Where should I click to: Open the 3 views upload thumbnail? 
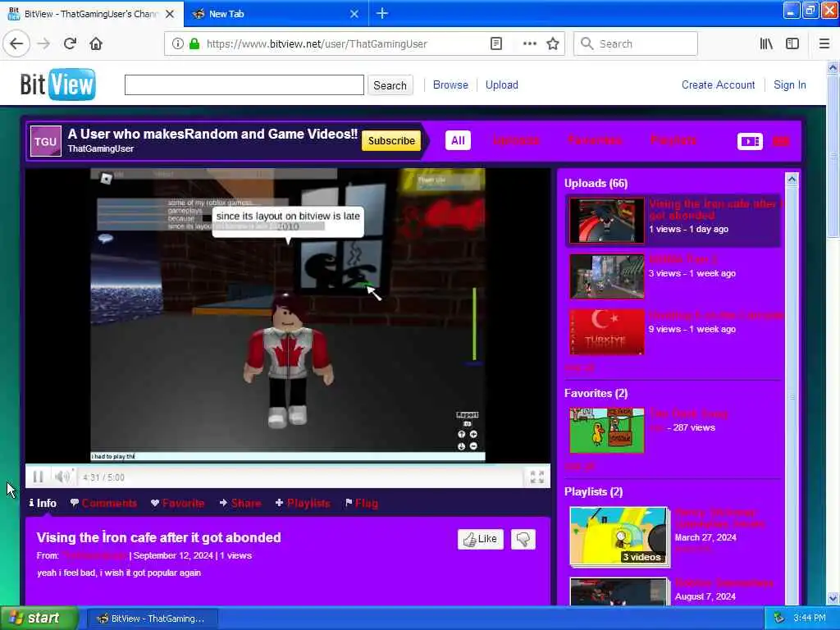click(607, 276)
